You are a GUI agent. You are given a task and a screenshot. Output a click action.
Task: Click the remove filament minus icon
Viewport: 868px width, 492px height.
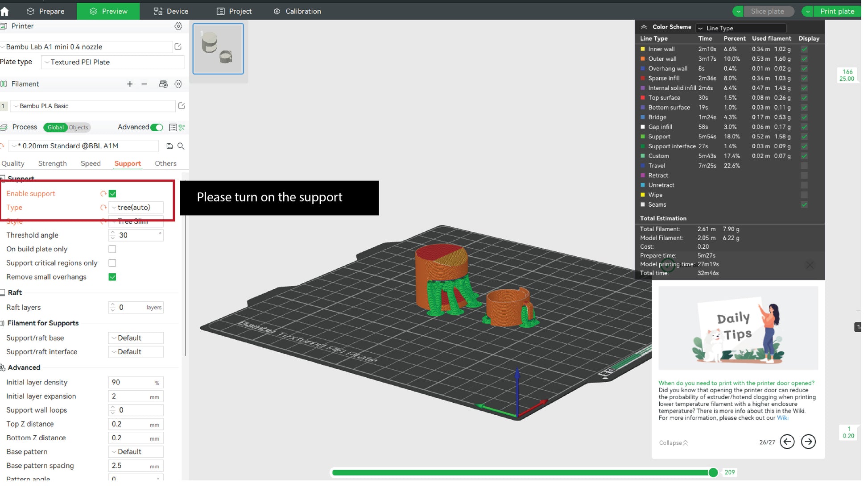[x=144, y=84]
